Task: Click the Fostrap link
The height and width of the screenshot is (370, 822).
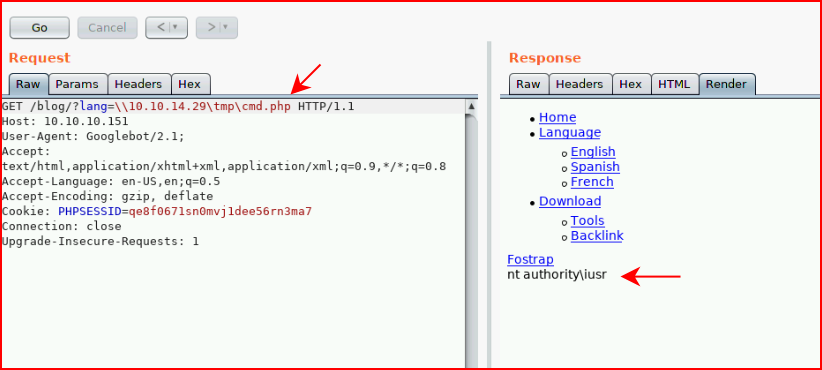Action: pos(530,259)
